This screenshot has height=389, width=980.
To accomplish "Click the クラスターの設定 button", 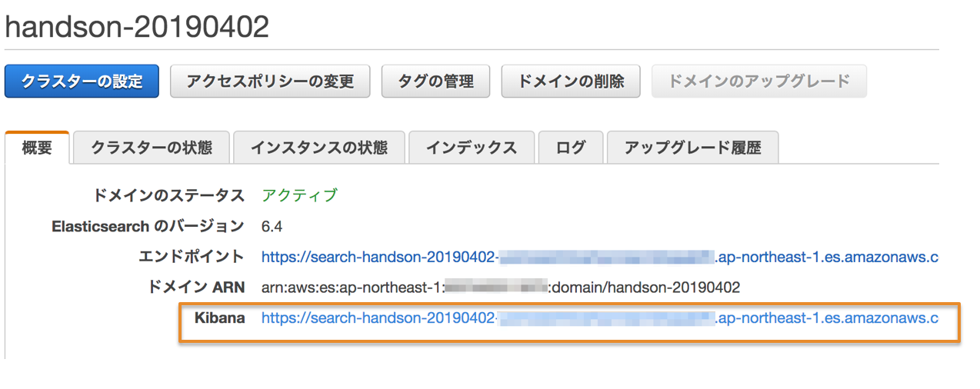I will (x=82, y=81).
